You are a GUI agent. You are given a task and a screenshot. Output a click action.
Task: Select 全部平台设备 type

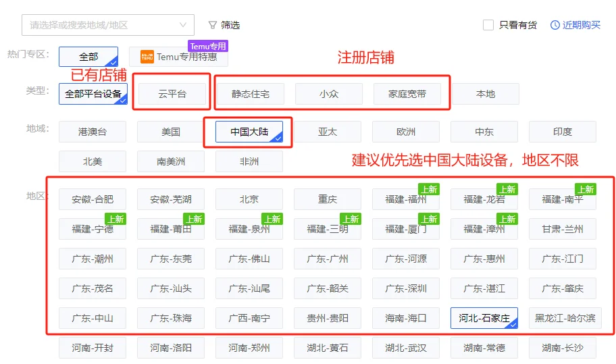[93, 94]
